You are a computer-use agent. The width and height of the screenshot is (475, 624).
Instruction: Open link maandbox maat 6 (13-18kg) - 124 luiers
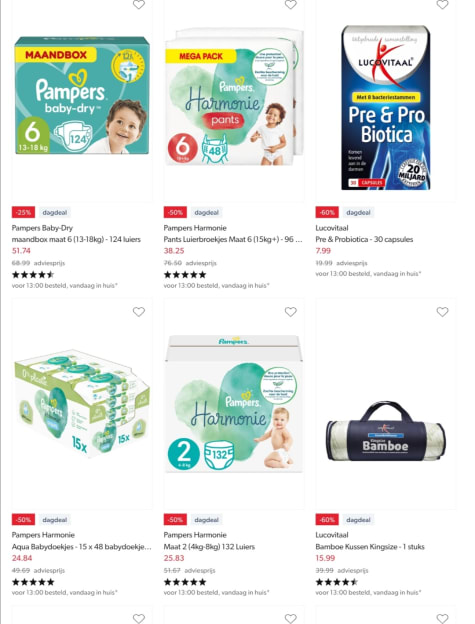(76, 240)
